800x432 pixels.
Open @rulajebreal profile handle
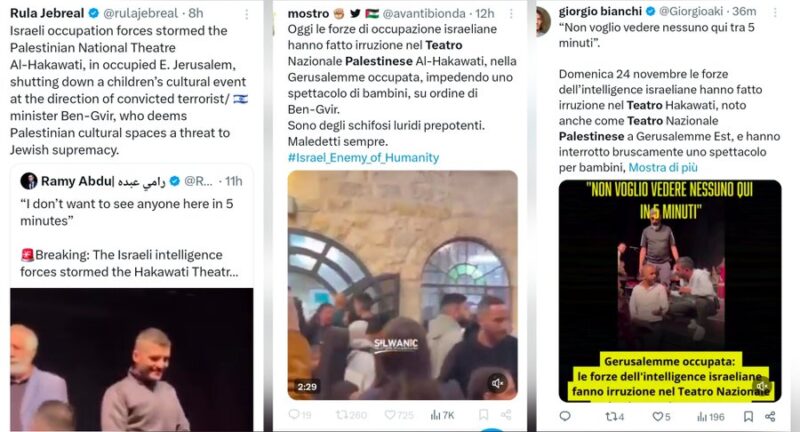tap(140, 13)
